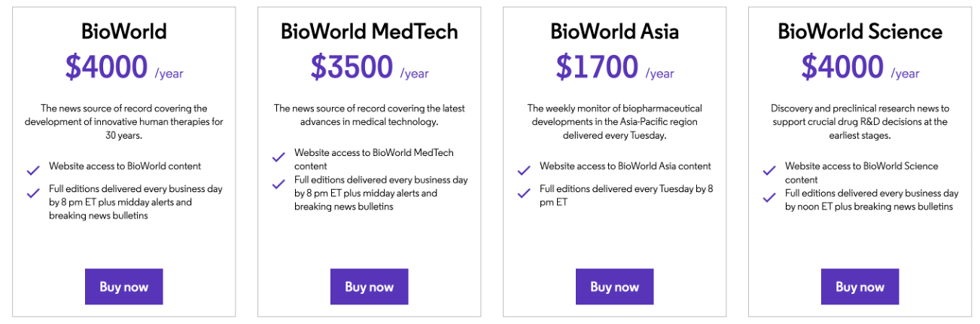980x324 pixels.
Task: Click BioWorld card's checkmark for full editions delivered
Action: (33, 193)
